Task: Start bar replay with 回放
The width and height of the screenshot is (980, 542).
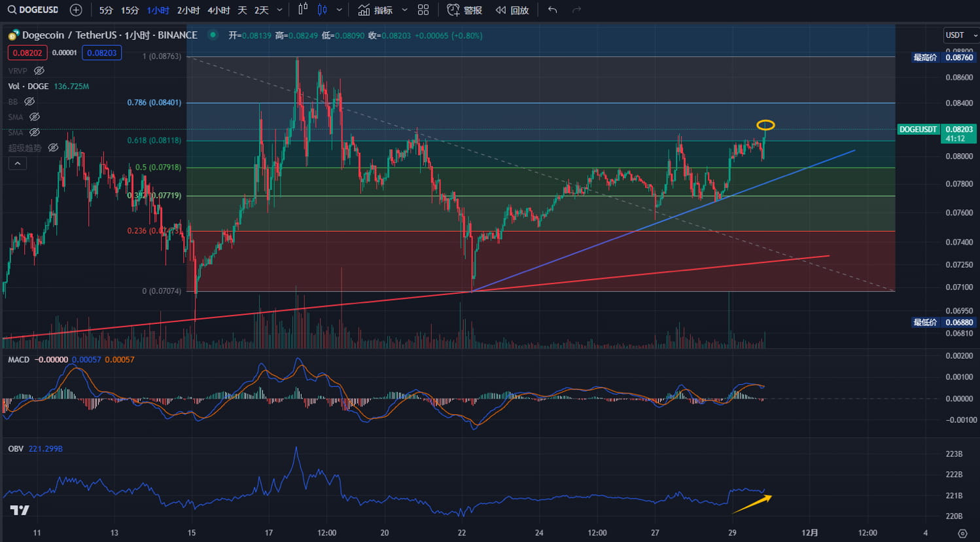Action: [512, 10]
